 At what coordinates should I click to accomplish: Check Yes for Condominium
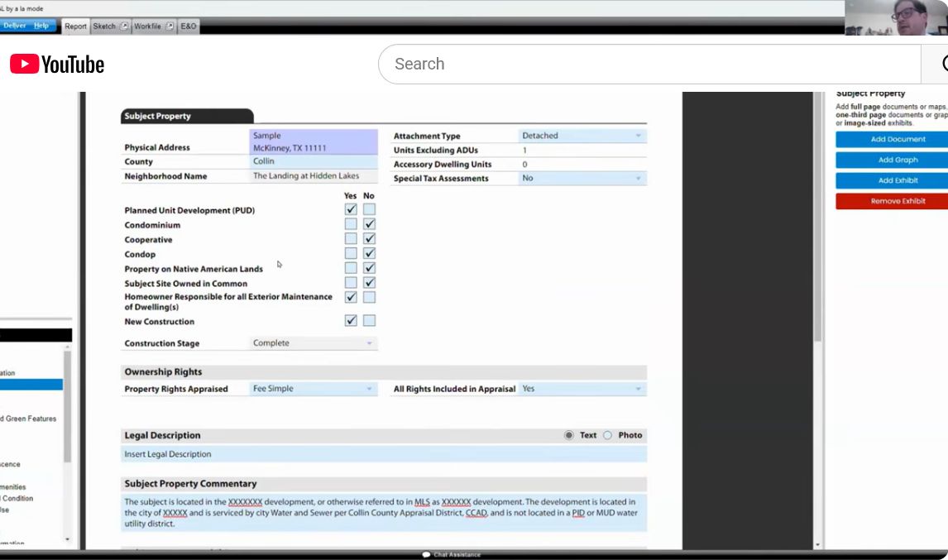(351, 224)
